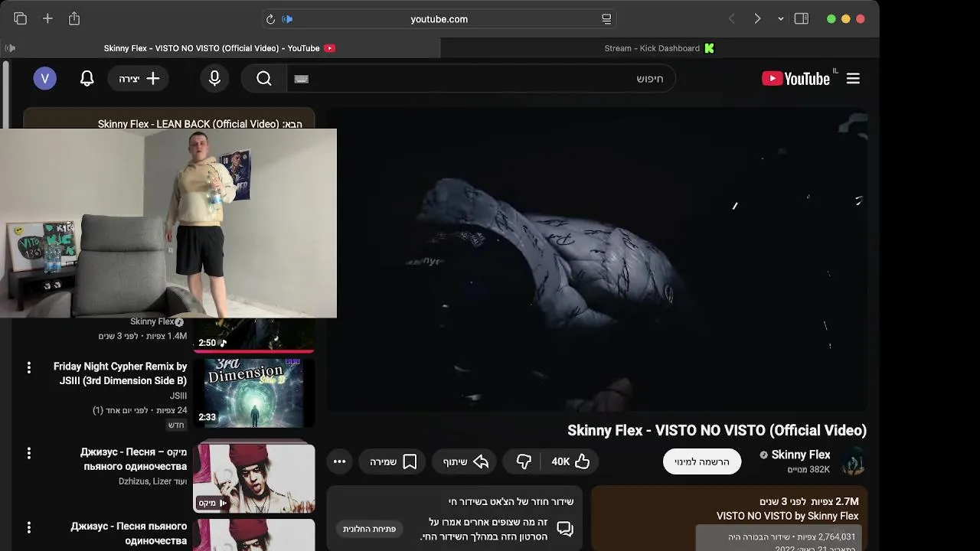Share video with שיתוף button
Screen dimensions: 980x551
465,461
